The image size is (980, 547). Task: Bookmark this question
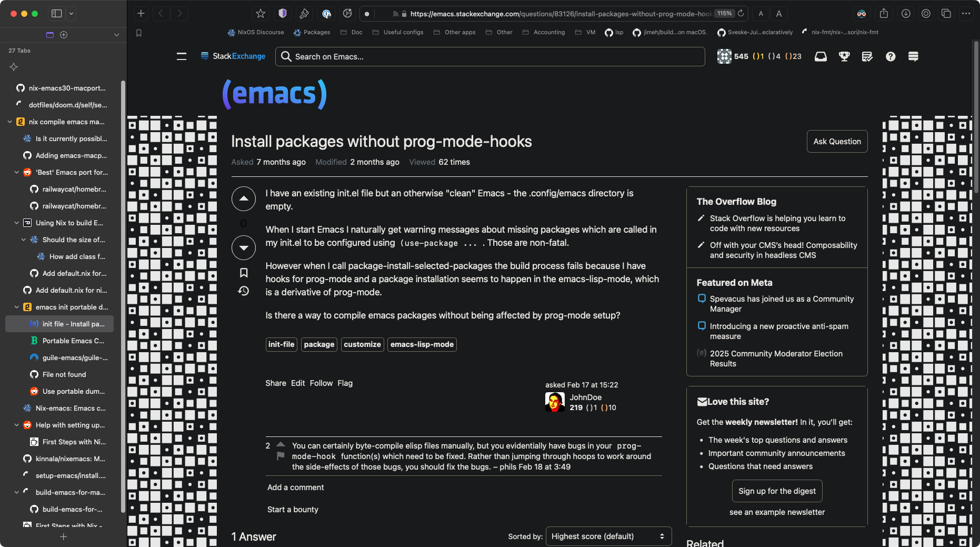point(244,273)
